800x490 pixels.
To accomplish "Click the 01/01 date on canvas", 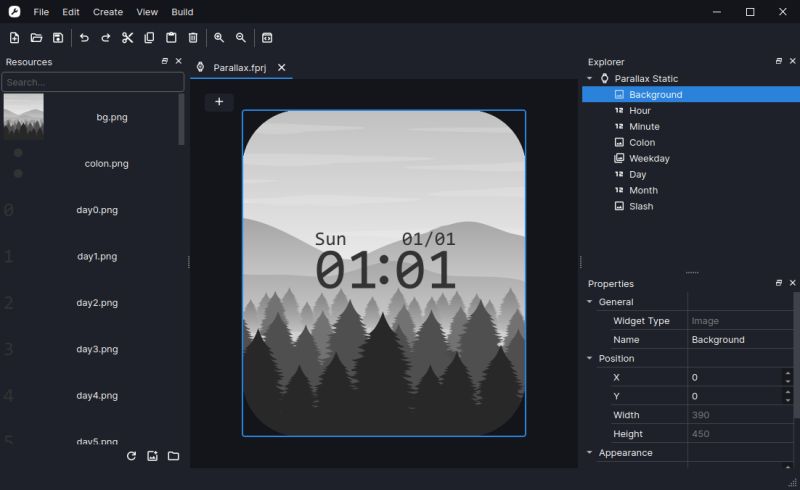I will 429,239.
